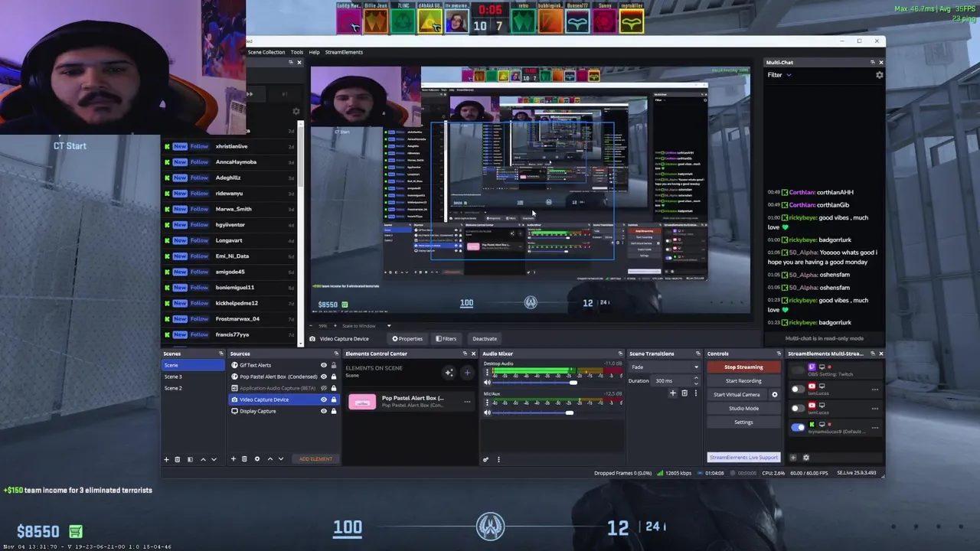Enable Studio Mode button

point(743,409)
